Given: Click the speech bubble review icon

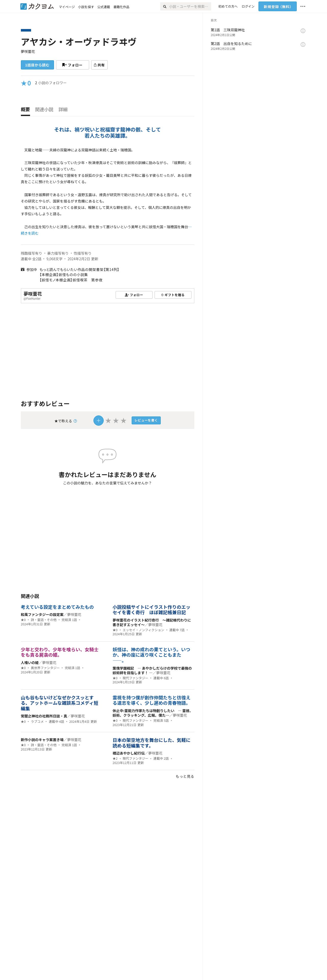Looking at the screenshot, I should click(x=107, y=455).
